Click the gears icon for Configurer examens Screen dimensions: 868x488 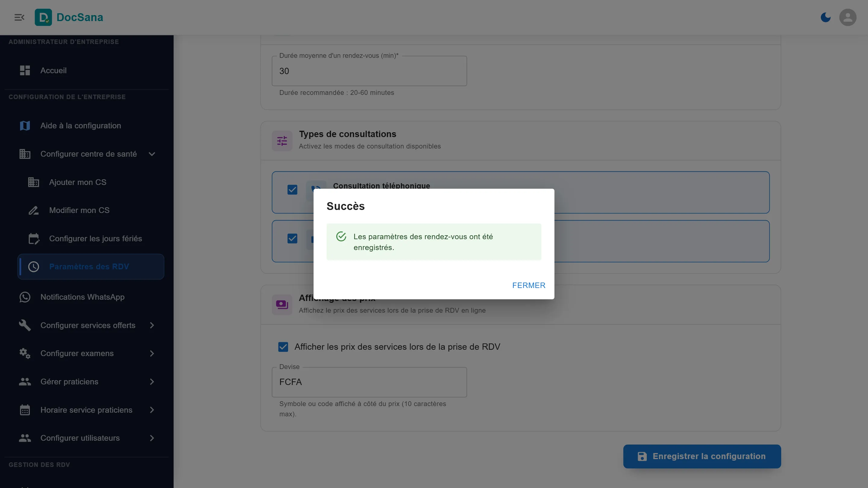point(25,353)
